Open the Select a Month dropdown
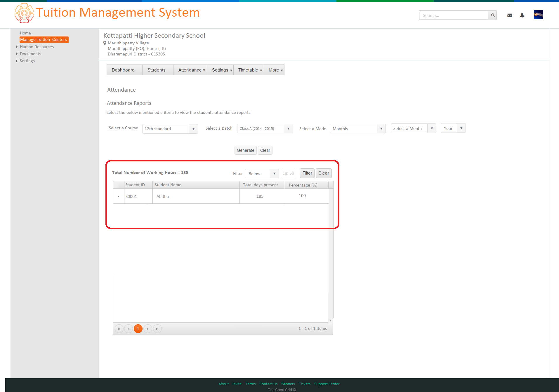 414,128
